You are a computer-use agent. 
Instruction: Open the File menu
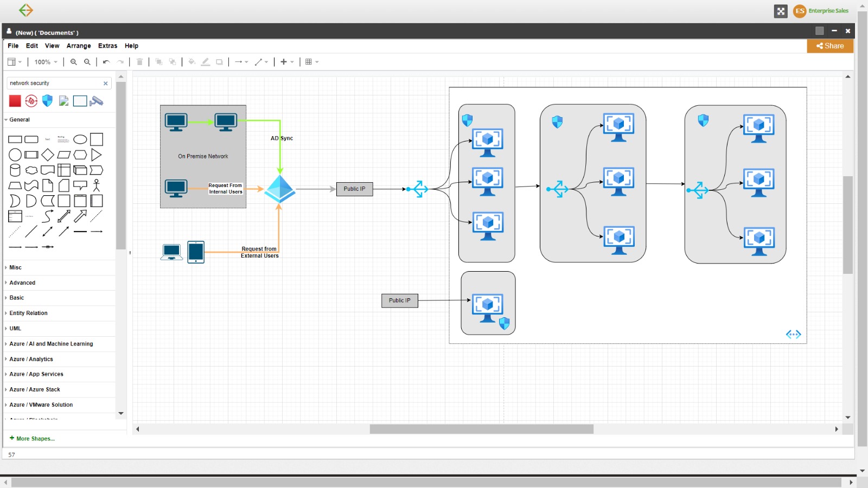[13, 46]
